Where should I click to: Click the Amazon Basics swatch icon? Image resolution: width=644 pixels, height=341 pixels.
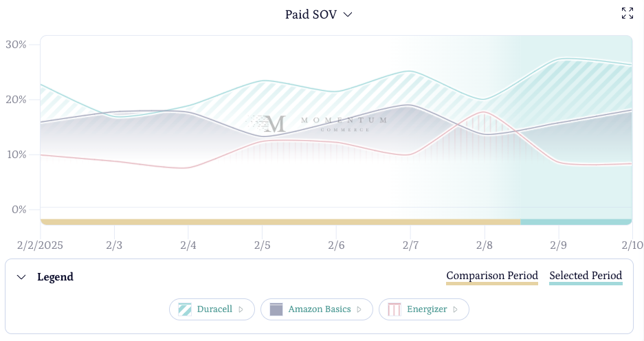(276, 309)
